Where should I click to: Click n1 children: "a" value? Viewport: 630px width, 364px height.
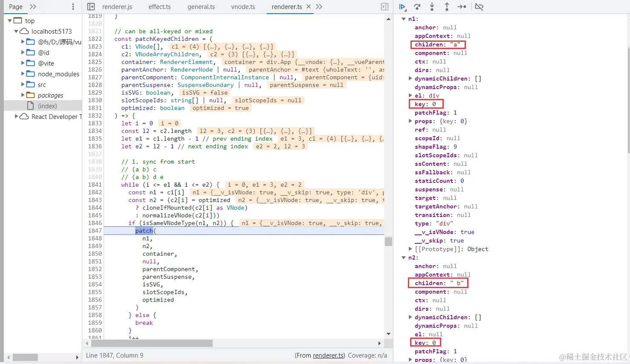pos(455,44)
